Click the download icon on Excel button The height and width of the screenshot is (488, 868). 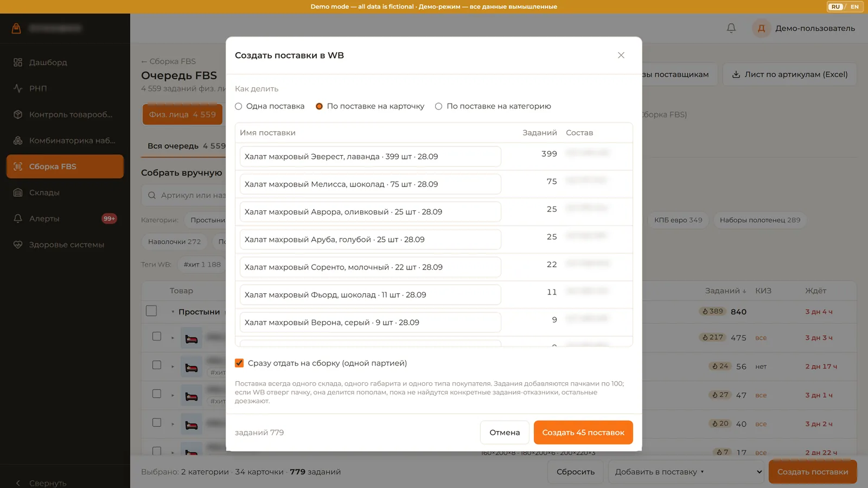[x=736, y=74]
